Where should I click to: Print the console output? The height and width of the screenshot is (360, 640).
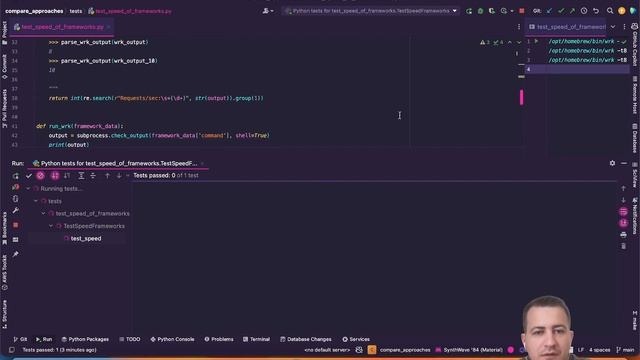click(623, 235)
